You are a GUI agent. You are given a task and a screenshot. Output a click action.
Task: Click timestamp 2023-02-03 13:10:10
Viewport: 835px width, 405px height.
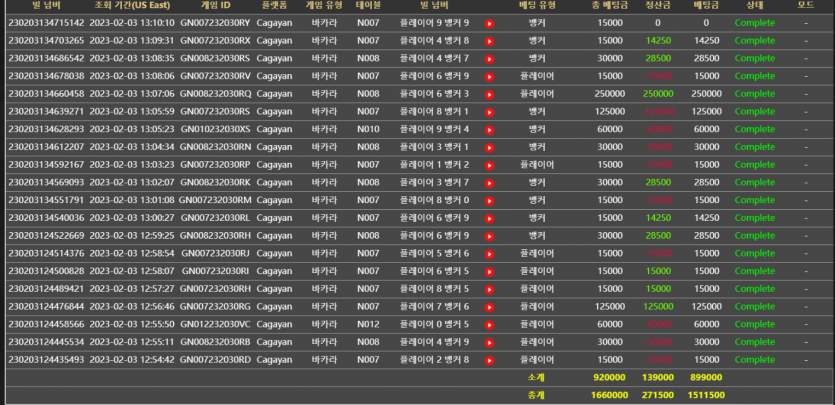coord(132,23)
